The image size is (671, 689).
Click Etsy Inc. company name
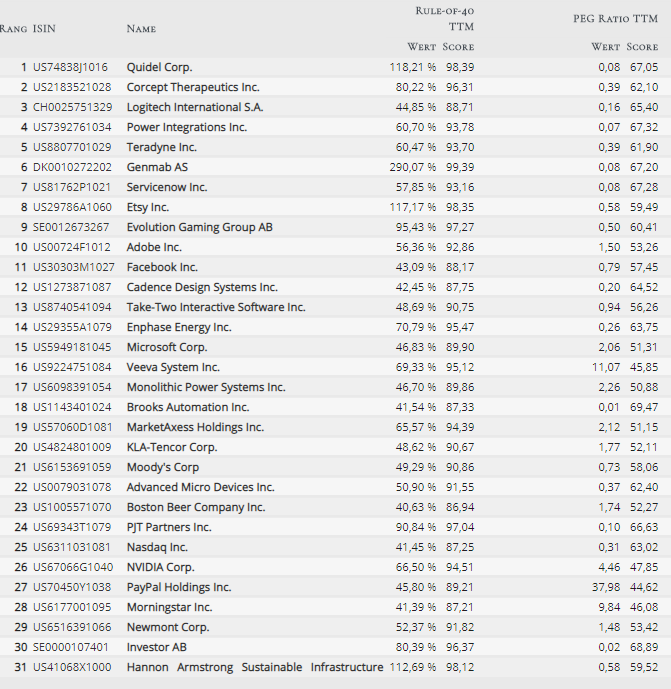(148, 207)
